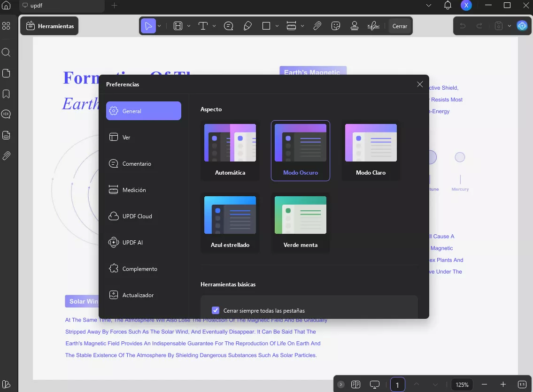Viewport: 533px width, 392px height.
Task: Select the Medición preferences tab
Action: tap(143, 190)
